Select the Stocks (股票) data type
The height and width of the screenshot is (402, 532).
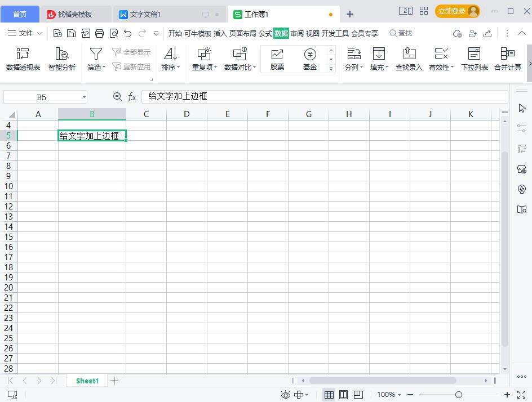click(x=277, y=59)
